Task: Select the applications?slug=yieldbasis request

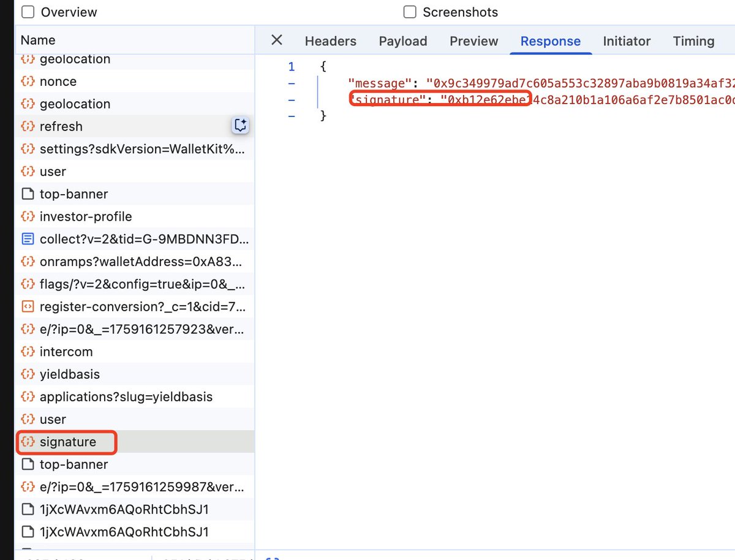Action: [x=126, y=397]
